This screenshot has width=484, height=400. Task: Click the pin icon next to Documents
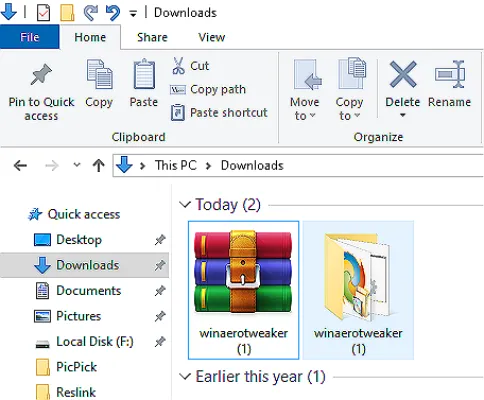(160, 291)
